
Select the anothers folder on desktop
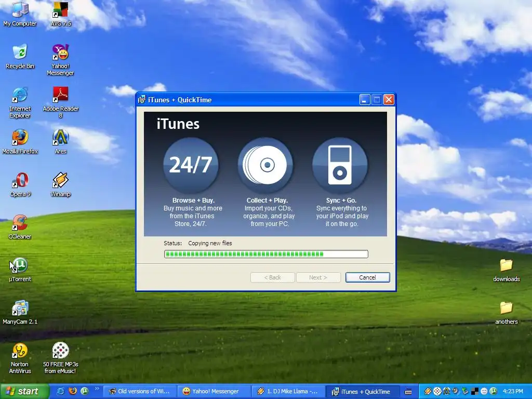pyautogui.click(x=506, y=313)
